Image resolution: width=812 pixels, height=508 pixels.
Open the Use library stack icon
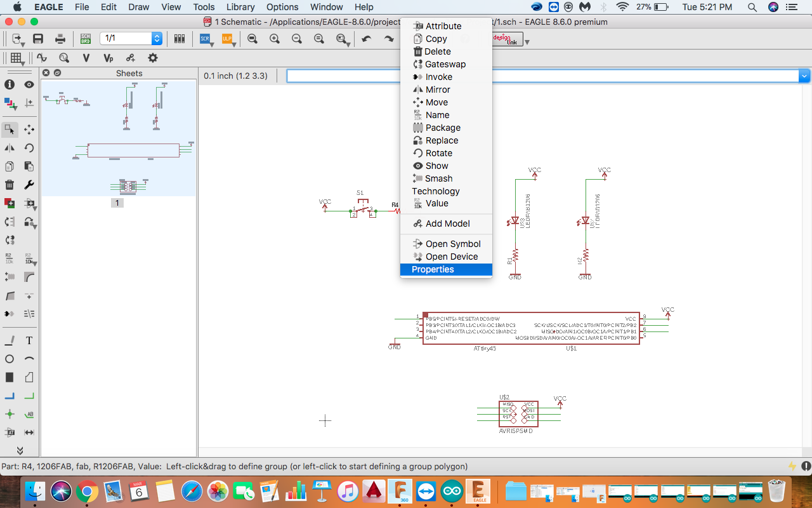click(x=180, y=39)
